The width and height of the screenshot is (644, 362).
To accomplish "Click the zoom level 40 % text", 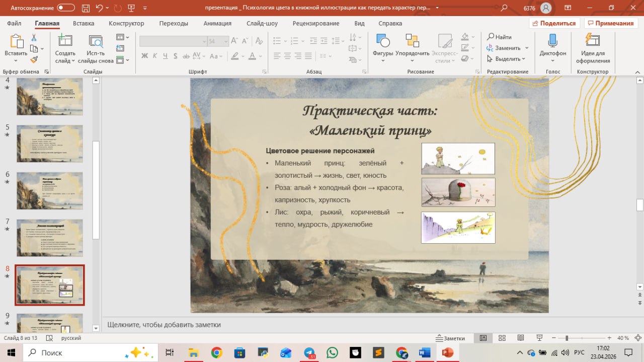I will [623, 338].
